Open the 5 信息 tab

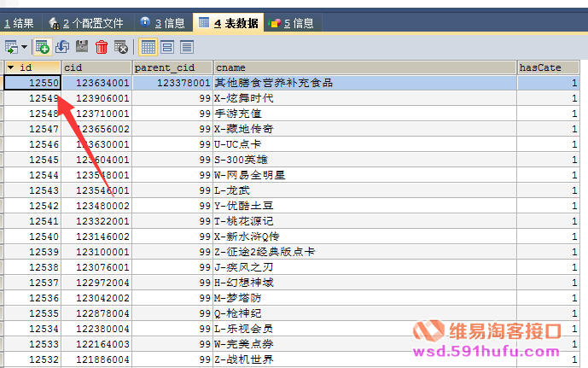pos(292,23)
